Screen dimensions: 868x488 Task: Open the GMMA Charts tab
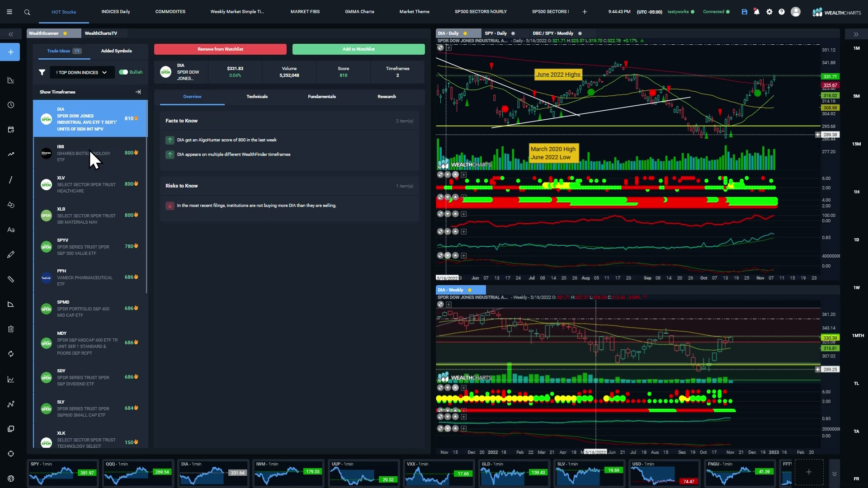pyautogui.click(x=359, y=12)
